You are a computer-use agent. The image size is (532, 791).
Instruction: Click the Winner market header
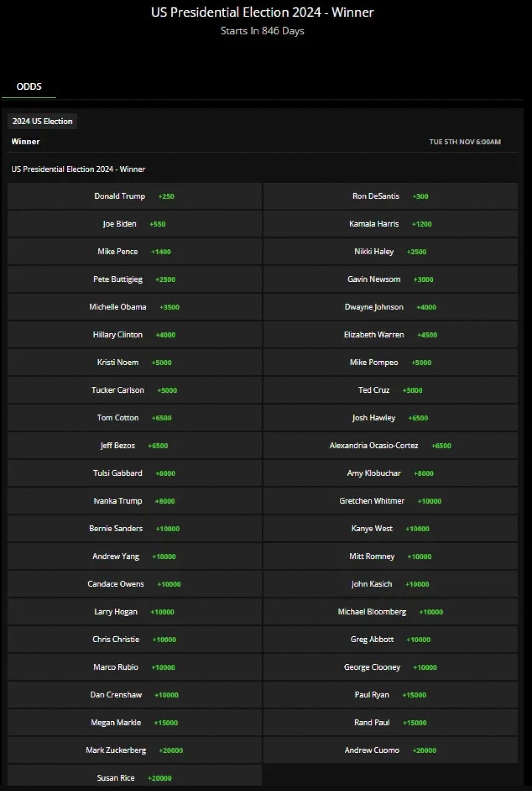pos(26,141)
